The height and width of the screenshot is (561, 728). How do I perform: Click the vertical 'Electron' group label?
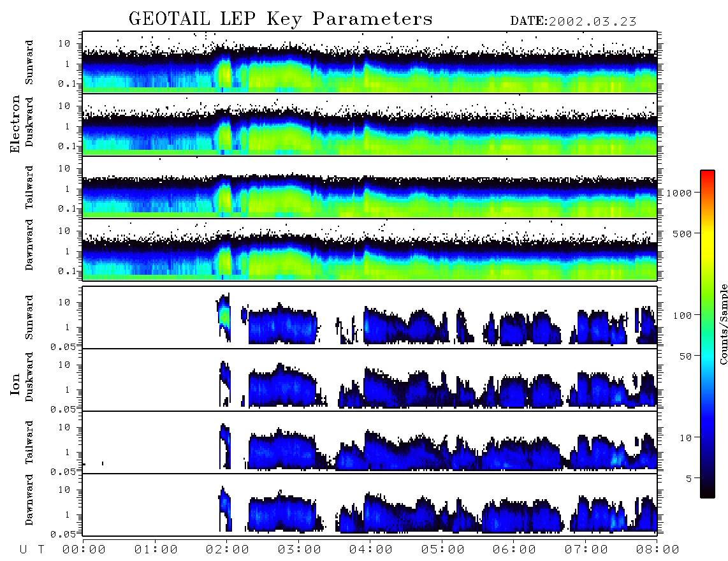click(15, 124)
